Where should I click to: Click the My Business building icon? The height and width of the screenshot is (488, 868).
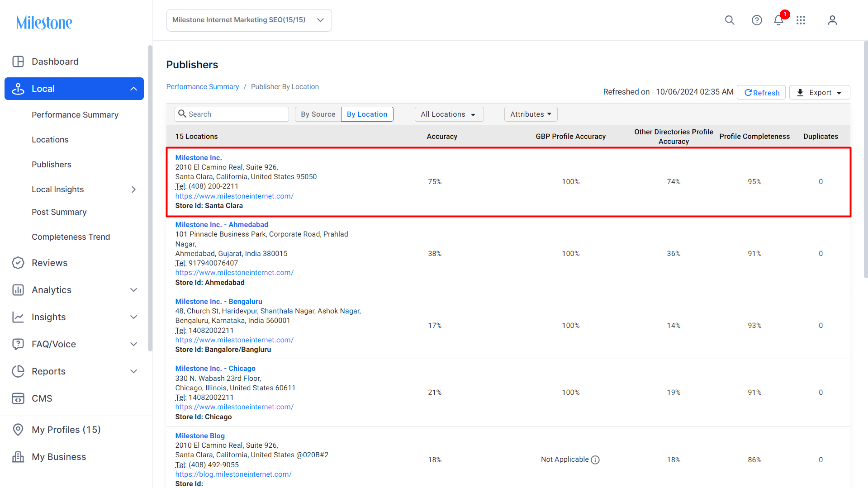18,457
